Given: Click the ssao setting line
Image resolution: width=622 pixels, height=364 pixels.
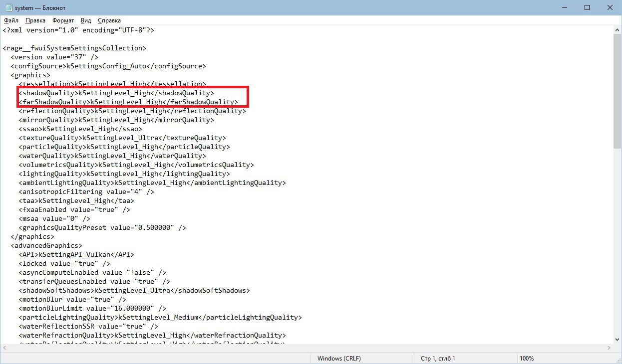Looking at the screenshot, I should pos(80,129).
